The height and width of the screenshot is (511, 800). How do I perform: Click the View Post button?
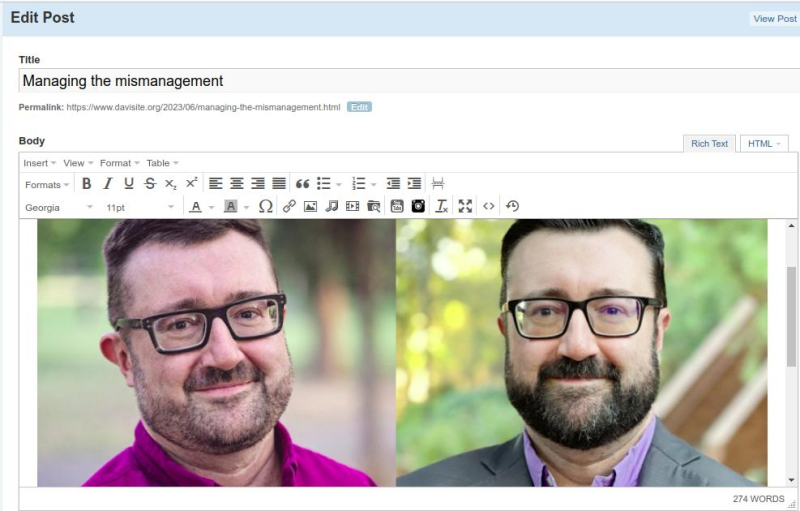[774, 19]
